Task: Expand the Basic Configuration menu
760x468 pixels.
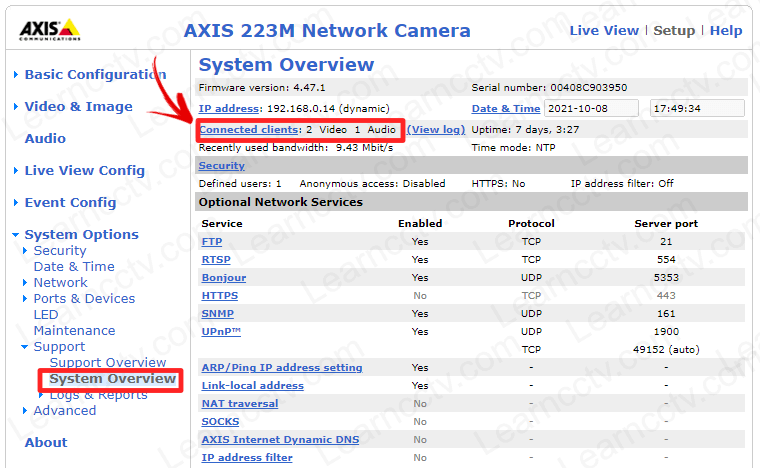Action: (95, 75)
